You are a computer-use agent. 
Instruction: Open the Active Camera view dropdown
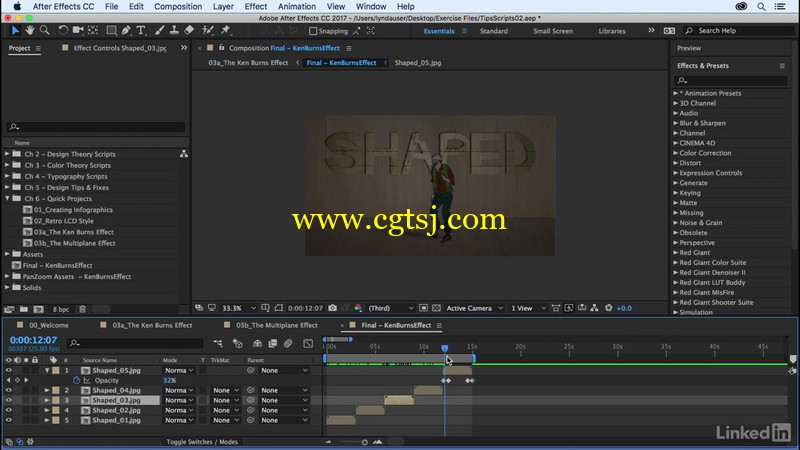coord(474,308)
